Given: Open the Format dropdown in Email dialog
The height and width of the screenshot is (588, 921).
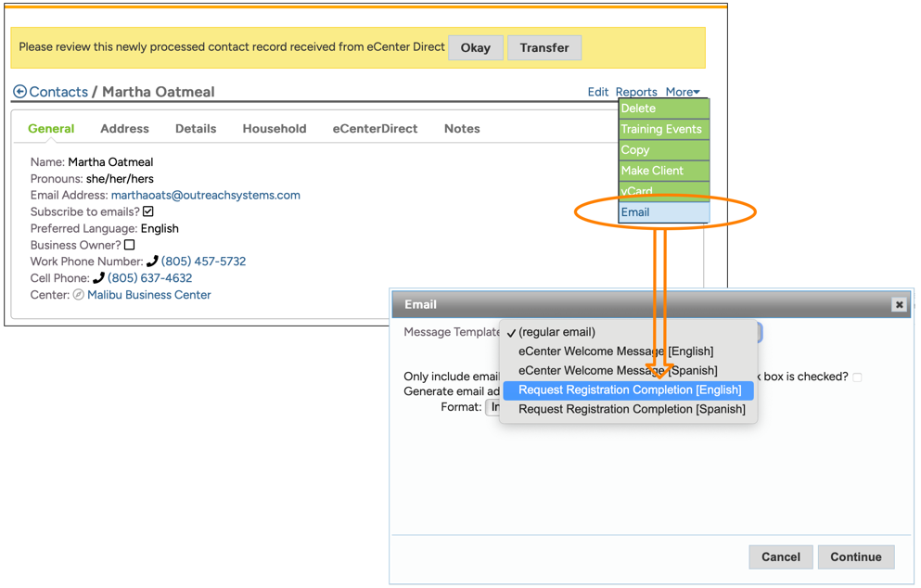Looking at the screenshot, I should pos(493,407).
